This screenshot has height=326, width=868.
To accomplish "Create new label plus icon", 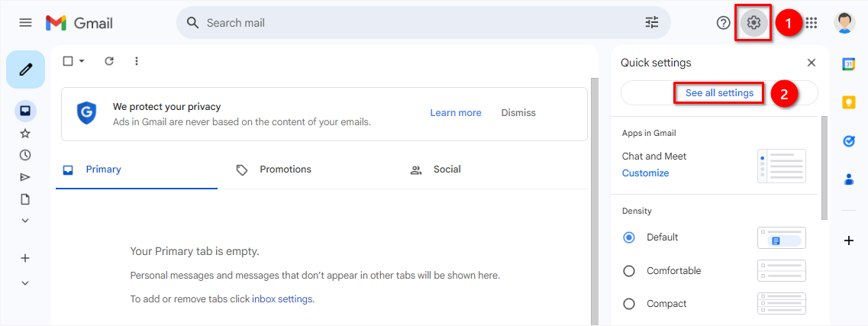I will click(25, 258).
